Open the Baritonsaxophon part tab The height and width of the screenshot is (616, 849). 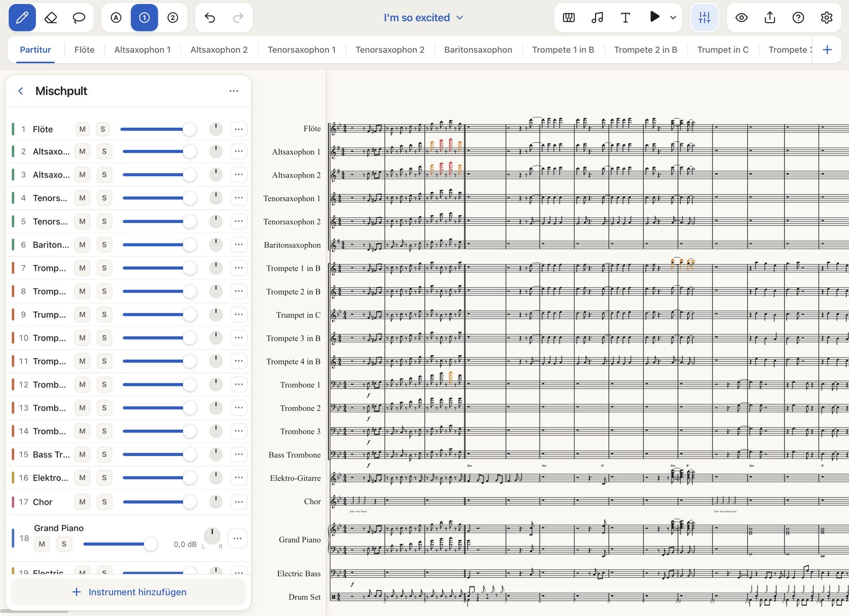tap(478, 50)
